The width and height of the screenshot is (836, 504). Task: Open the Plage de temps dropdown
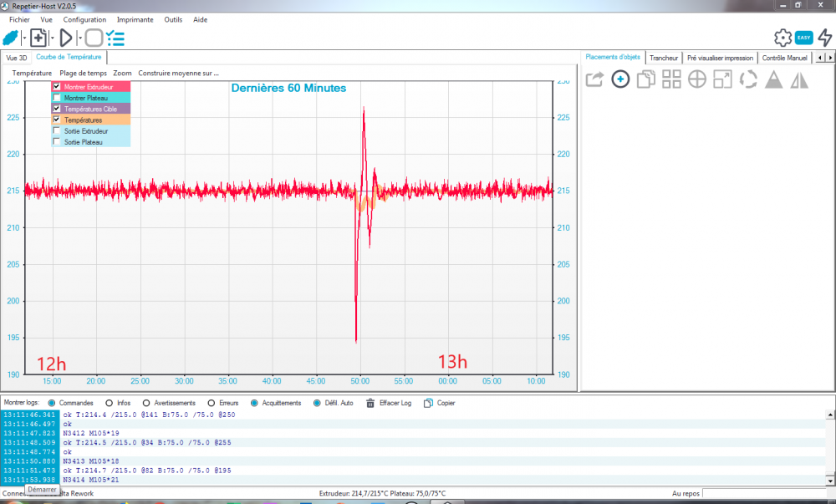point(83,73)
